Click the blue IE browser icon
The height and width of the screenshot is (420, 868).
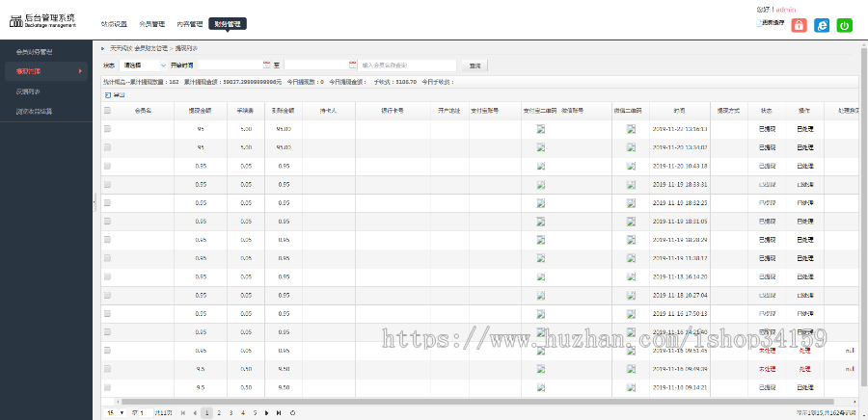tap(822, 25)
